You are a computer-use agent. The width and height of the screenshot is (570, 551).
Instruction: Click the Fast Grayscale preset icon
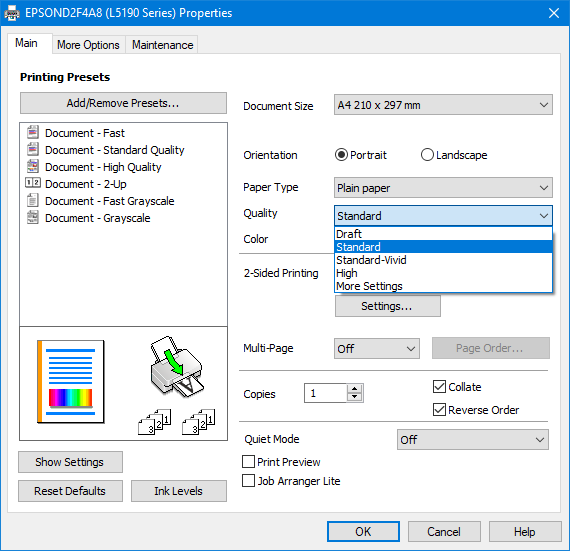coord(33,200)
